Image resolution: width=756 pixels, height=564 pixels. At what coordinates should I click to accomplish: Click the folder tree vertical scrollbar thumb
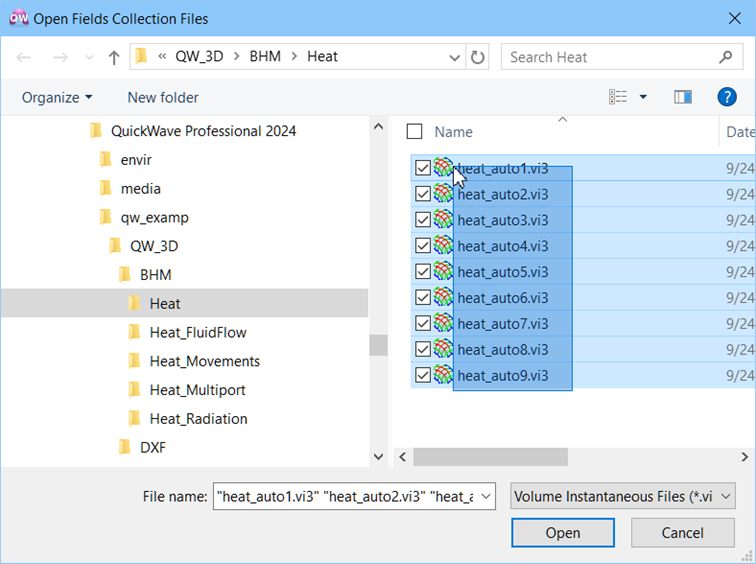point(378,345)
